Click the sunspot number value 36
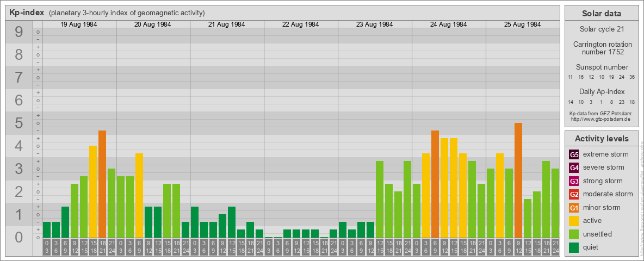Image resolution: width=644 pixels, height=261 pixels. [x=632, y=77]
